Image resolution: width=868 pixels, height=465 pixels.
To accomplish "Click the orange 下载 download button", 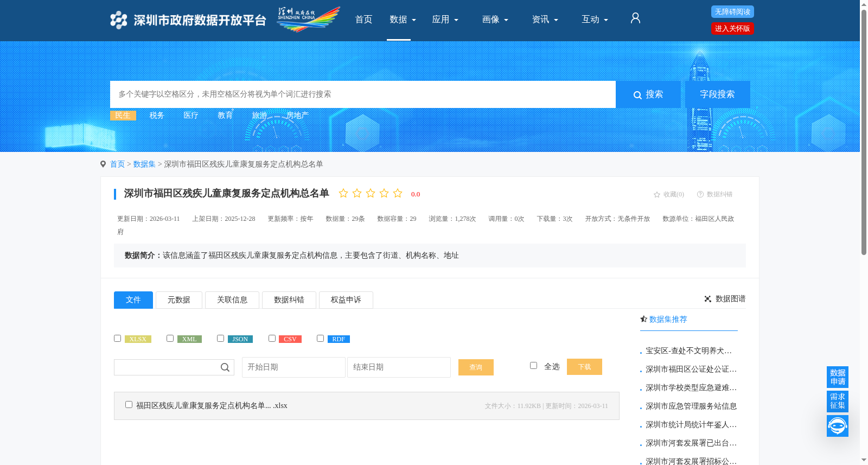I will point(584,367).
